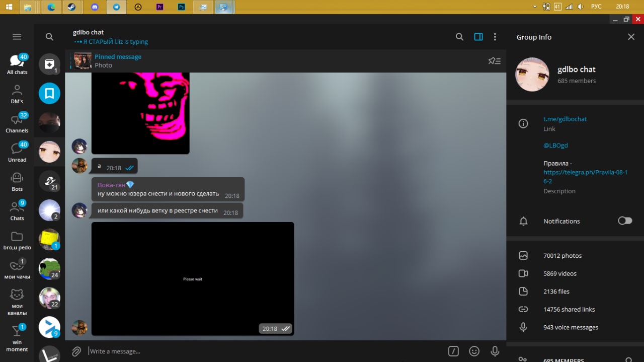
Task: Click the group info circle icon
Action: click(523, 124)
